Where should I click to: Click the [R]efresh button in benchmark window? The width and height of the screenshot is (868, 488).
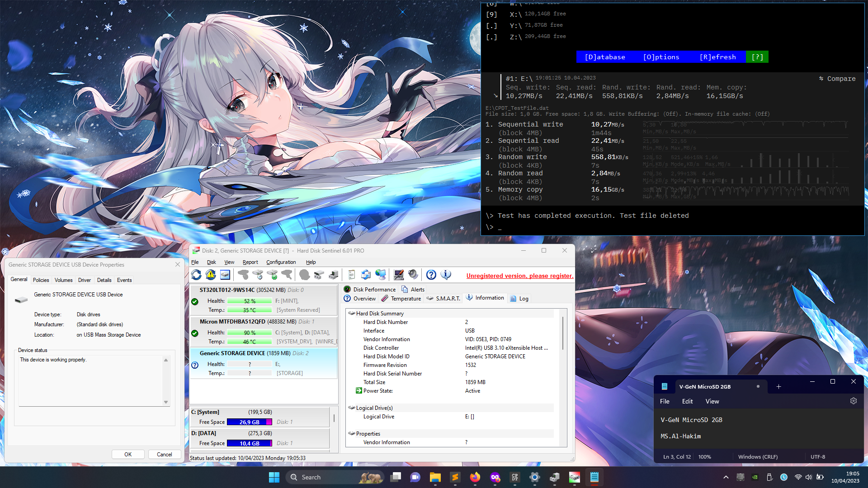[x=717, y=57]
